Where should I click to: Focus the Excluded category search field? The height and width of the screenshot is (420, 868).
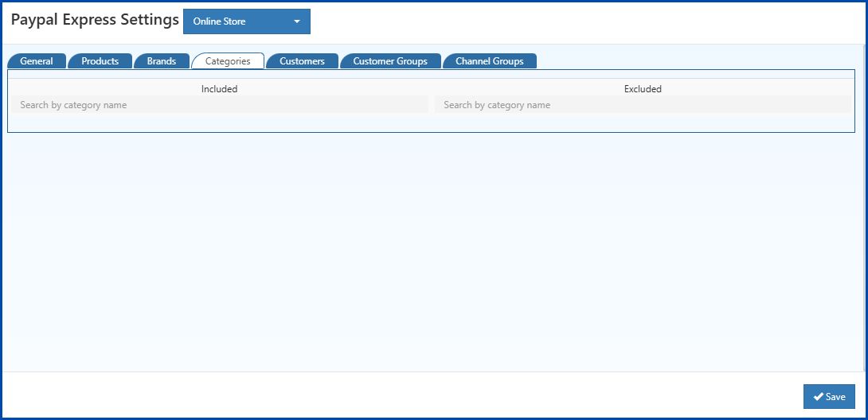click(643, 105)
